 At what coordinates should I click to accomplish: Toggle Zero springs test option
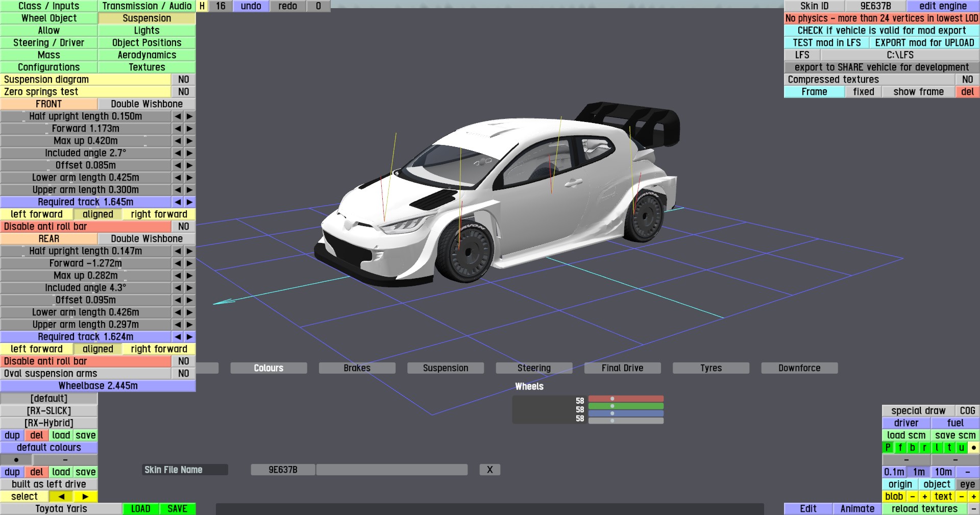tap(184, 92)
